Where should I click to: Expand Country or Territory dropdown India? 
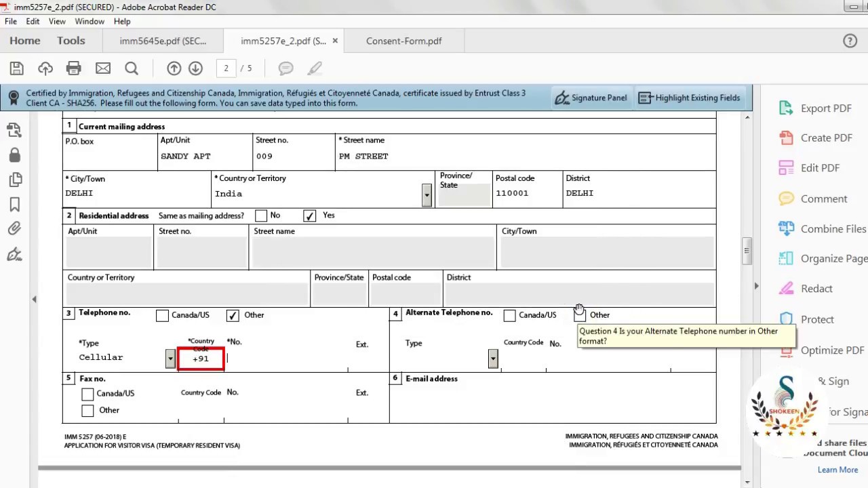point(427,195)
